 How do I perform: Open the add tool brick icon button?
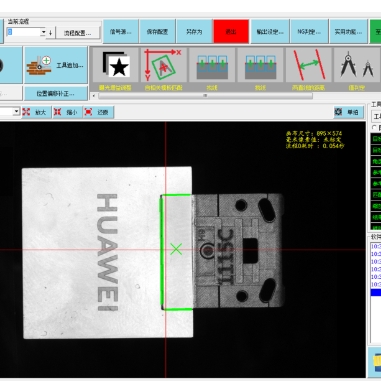[x=56, y=65]
